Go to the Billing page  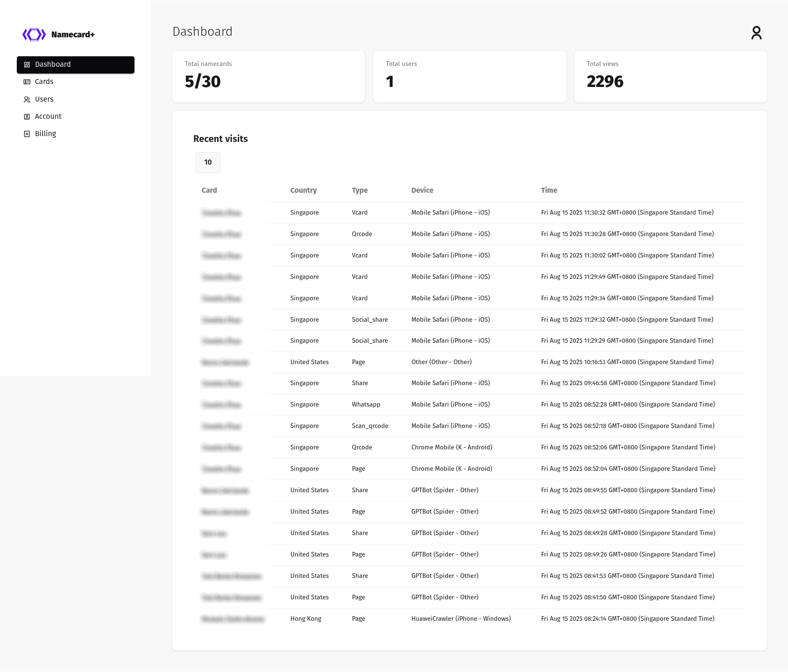(x=45, y=134)
